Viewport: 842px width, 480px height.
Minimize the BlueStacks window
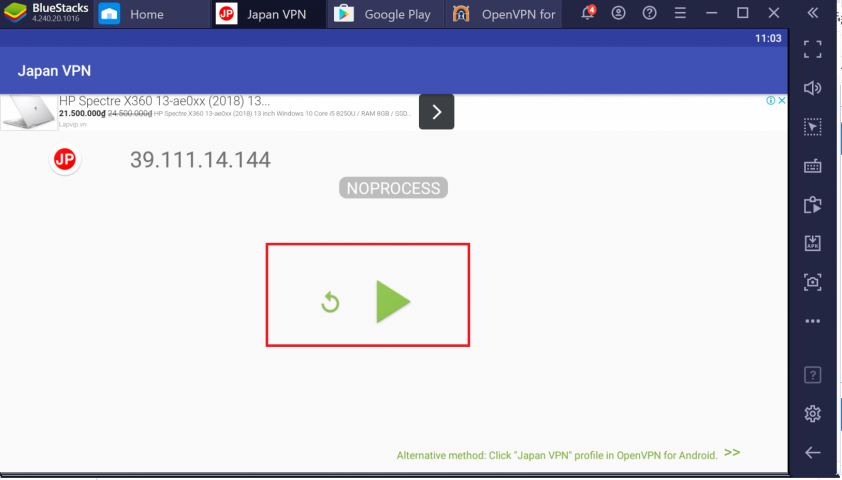click(x=712, y=13)
